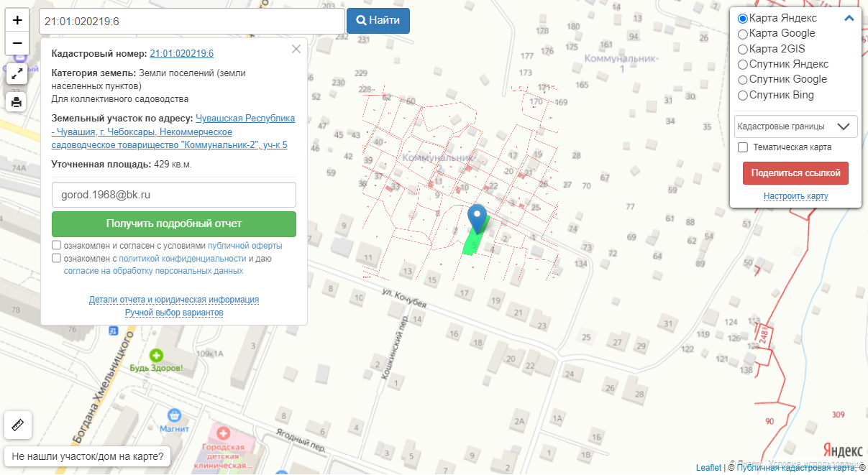The image size is (868, 475).
Task: Open Кадастровые границы dropdown
Action: [795, 126]
